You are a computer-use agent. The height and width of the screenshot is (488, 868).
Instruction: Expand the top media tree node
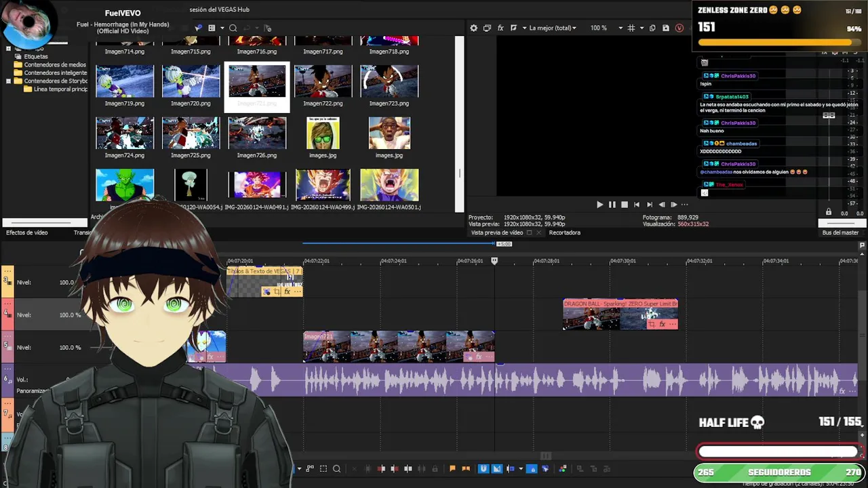click(x=8, y=49)
